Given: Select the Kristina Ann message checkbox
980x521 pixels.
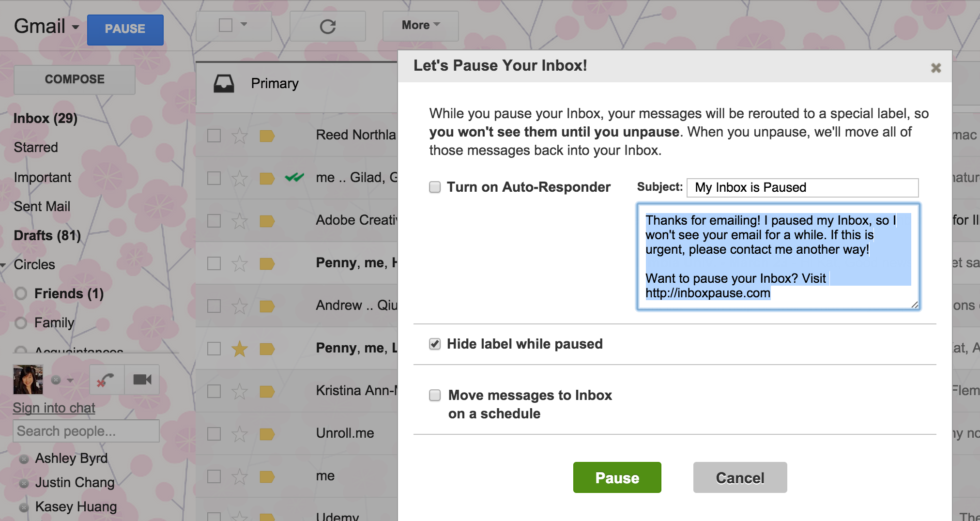Looking at the screenshot, I should 214,391.
